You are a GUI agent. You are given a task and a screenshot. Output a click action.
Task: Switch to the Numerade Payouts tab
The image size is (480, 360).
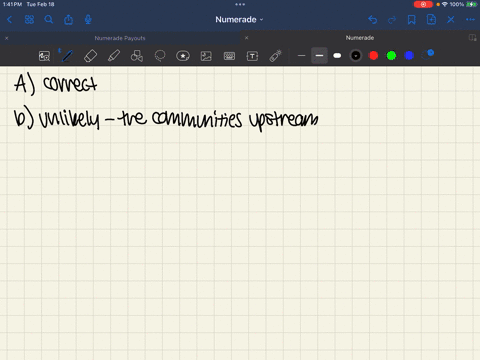click(x=120, y=38)
